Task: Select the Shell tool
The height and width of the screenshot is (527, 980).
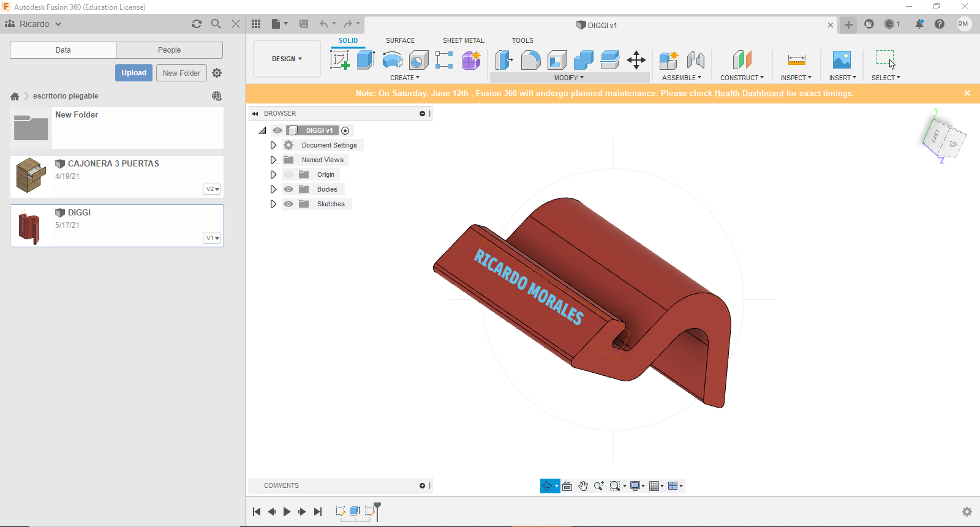Action: pos(557,60)
